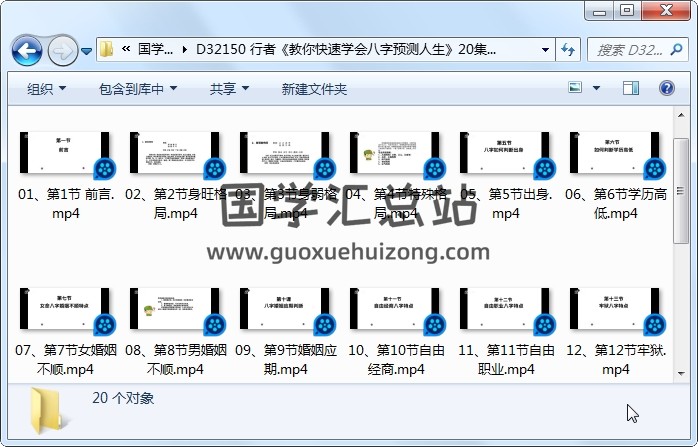Expand the 包含到库中 dropdown
The height and width of the screenshot is (447, 698).
(x=140, y=89)
